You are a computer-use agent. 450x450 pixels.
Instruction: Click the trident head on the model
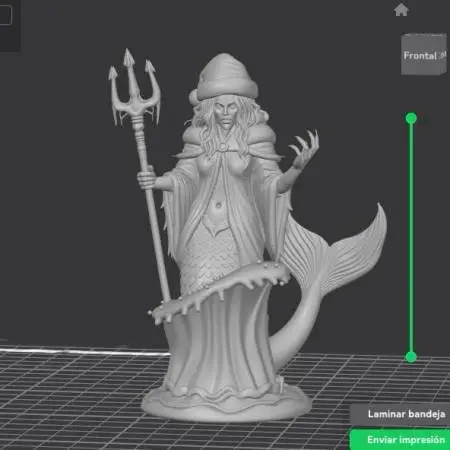133,87
